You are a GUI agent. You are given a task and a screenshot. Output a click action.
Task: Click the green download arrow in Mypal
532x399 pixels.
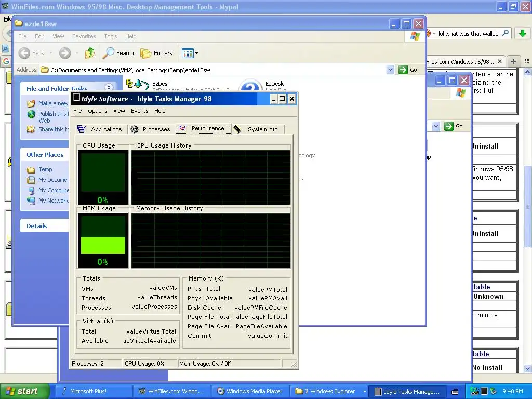pos(523,33)
